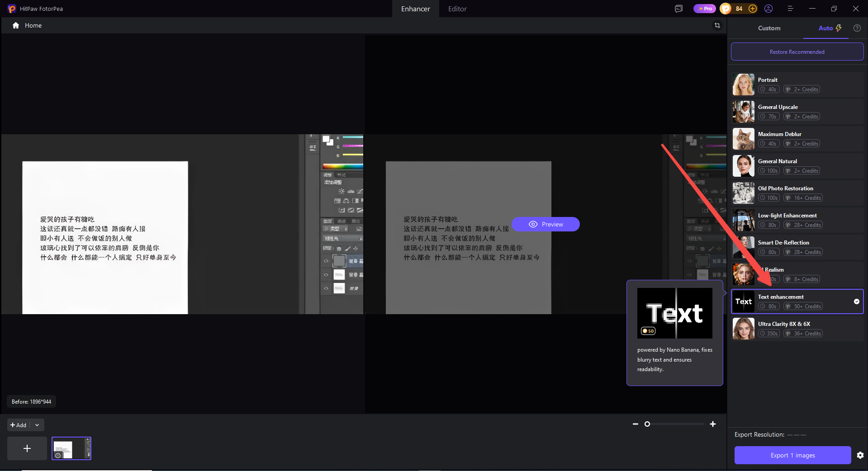This screenshot has width=868, height=471.
Task: Choose the General Upscale model
Action: click(797, 112)
